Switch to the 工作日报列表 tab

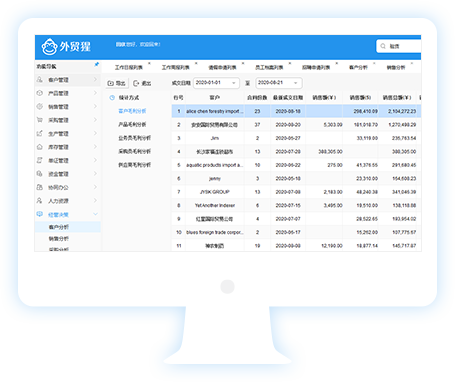coord(129,67)
